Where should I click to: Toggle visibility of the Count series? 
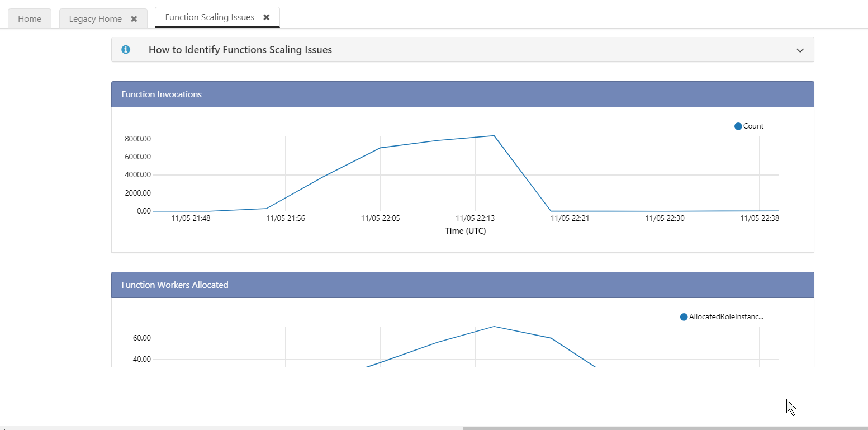[x=749, y=126]
